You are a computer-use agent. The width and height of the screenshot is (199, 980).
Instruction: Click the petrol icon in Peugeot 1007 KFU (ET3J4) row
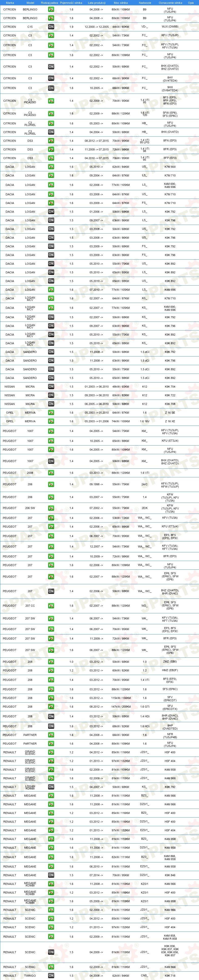pyautogui.click(x=51, y=441)
